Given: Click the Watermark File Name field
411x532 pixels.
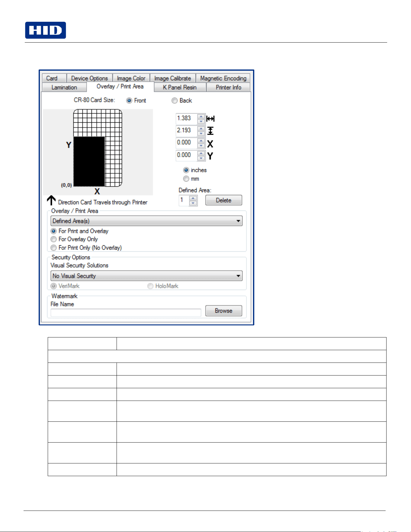Looking at the screenshot, I should coord(126,313).
